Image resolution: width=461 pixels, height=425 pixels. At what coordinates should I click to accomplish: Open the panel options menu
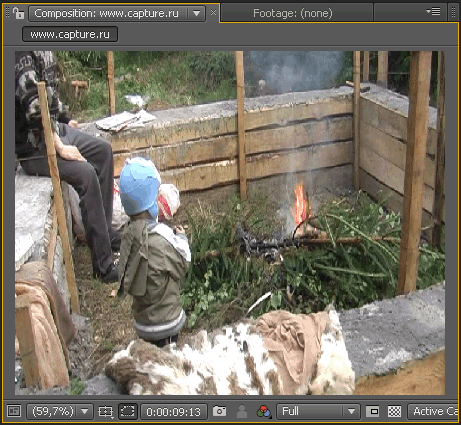(433, 12)
